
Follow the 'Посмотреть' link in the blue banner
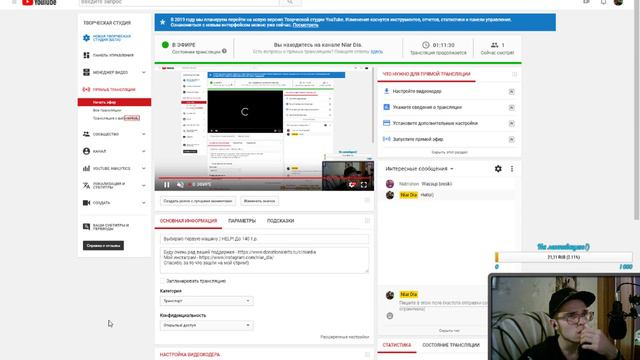coord(305,25)
